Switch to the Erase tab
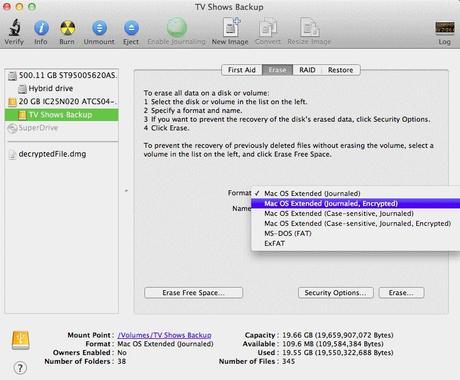 pyautogui.click(x=278, y=70)
